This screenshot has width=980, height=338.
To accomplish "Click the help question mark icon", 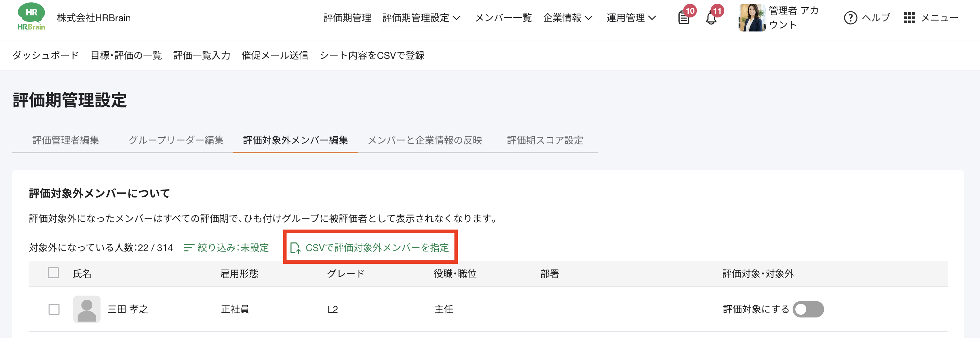I will click(x=850, y=17).
